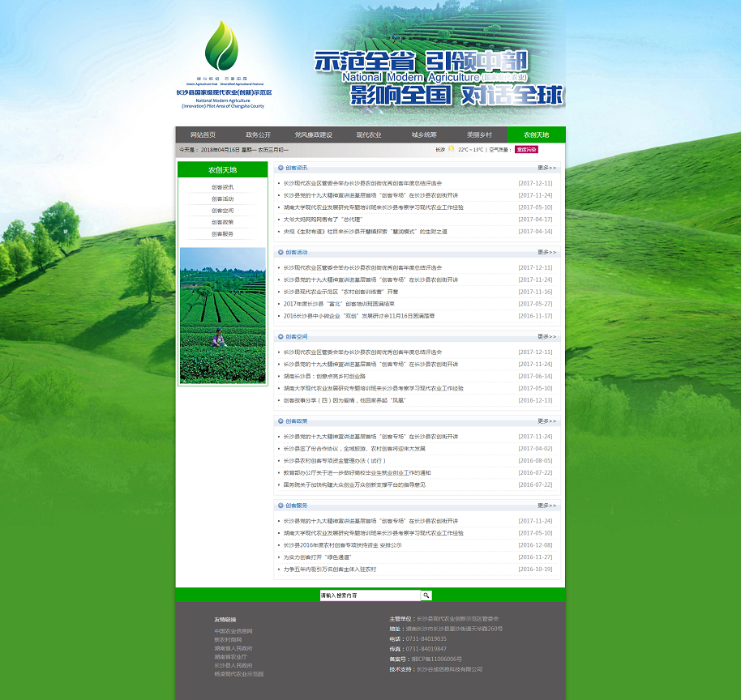Select 创客空间 in the left sidebar menu
The image size is (741, 700).
pos(223,211)
